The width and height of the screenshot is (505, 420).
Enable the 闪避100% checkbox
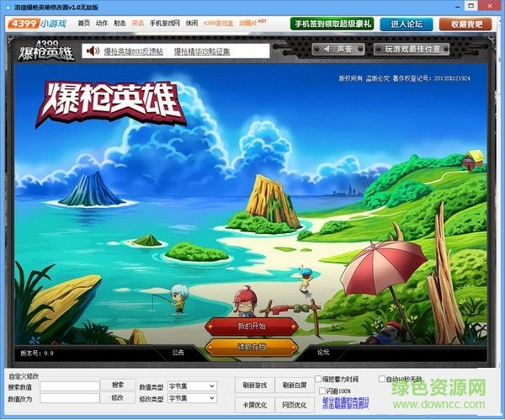coord(322,391)
